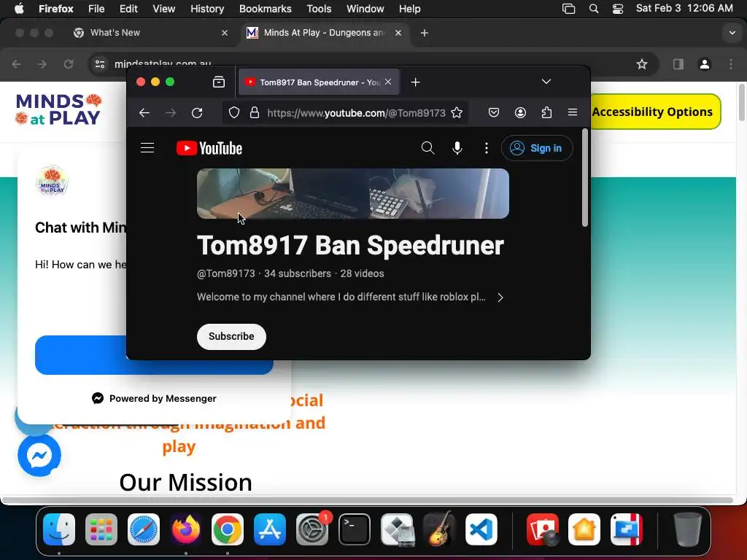Image resolution: width=747 pixels, height=560 pixels.
Task: Open a new tab in Firefox
Action: point(415,82)
